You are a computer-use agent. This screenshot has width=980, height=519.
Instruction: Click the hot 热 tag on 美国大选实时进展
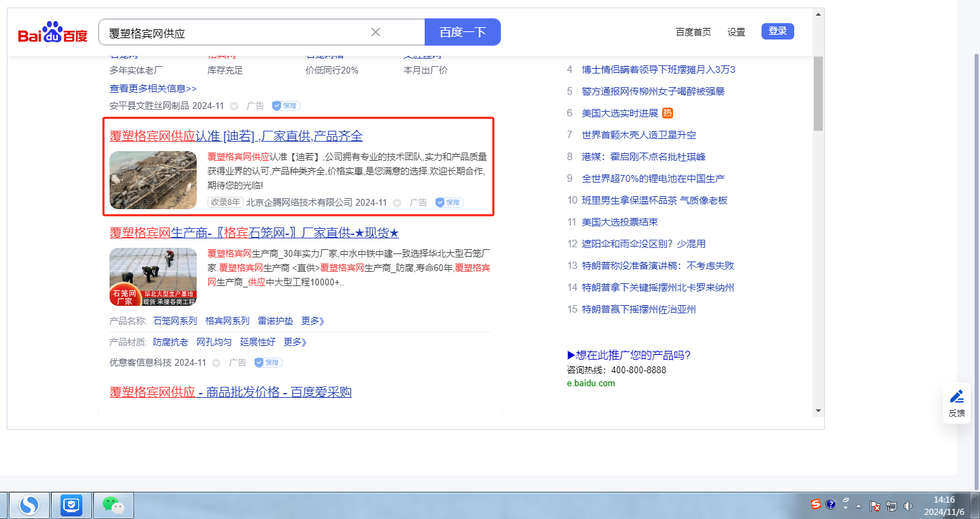coord(668,113)
